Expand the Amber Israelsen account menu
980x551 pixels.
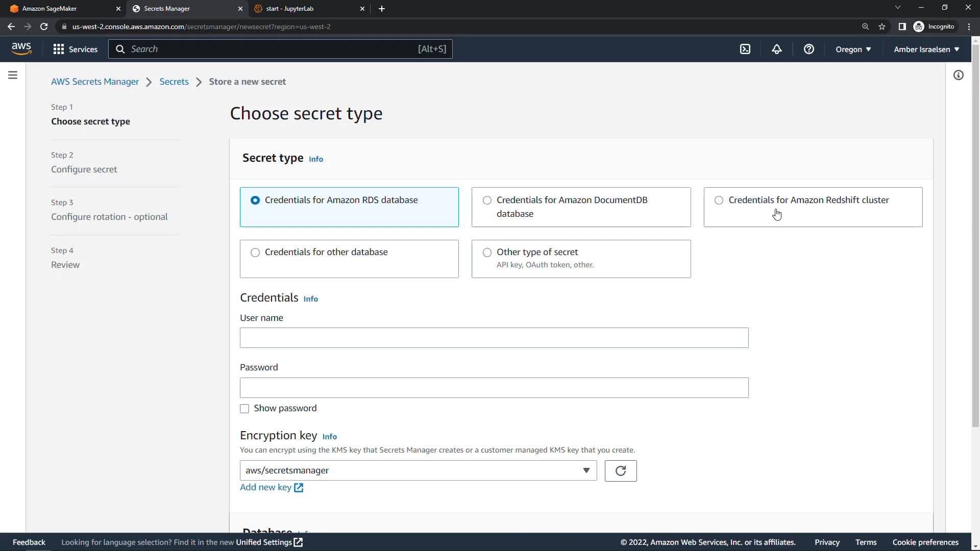(926, 49)
